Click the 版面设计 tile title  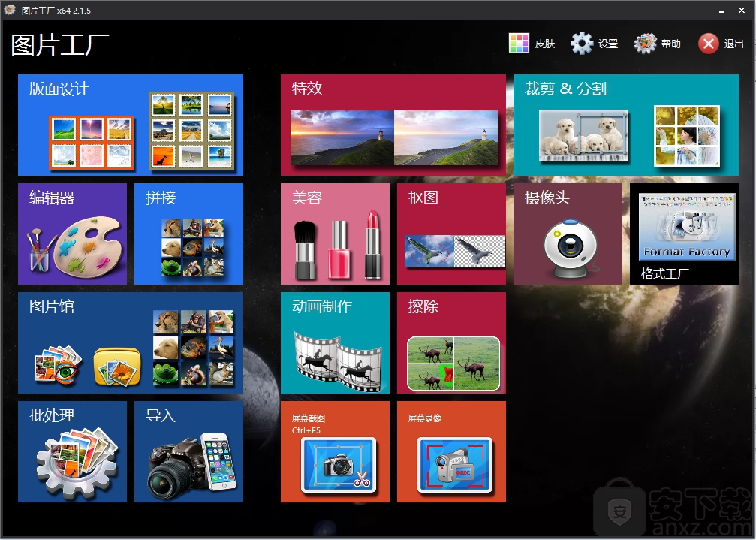pyautogui.click(x=59, y=89)
